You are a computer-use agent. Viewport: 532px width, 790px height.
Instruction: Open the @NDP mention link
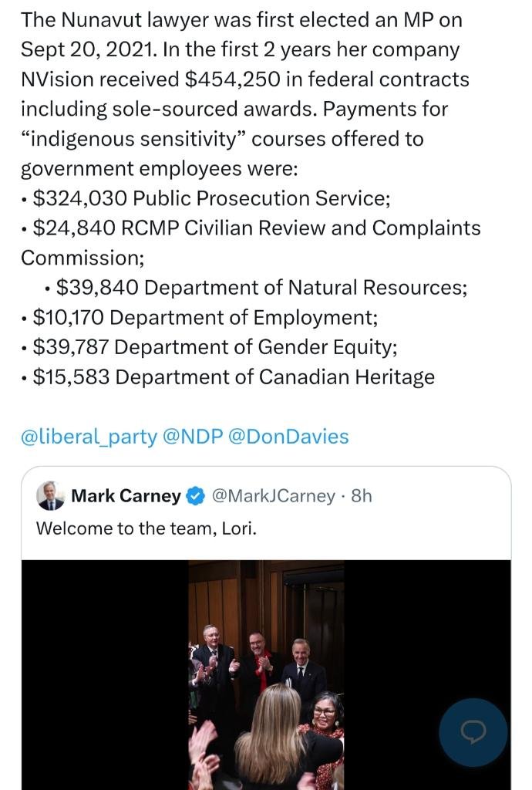click(192, 437)
